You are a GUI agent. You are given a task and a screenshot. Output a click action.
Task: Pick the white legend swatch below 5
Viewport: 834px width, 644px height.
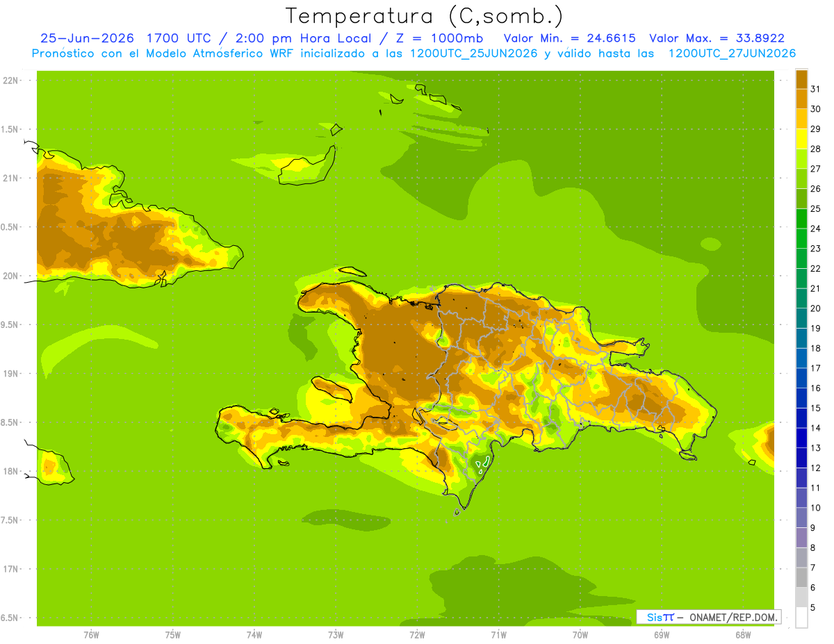point(801,617)
